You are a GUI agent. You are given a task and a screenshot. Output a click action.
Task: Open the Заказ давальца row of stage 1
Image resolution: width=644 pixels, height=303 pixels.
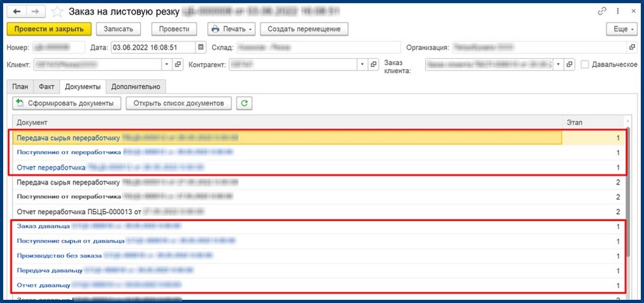pyautogui.click(x=318, y=226)
